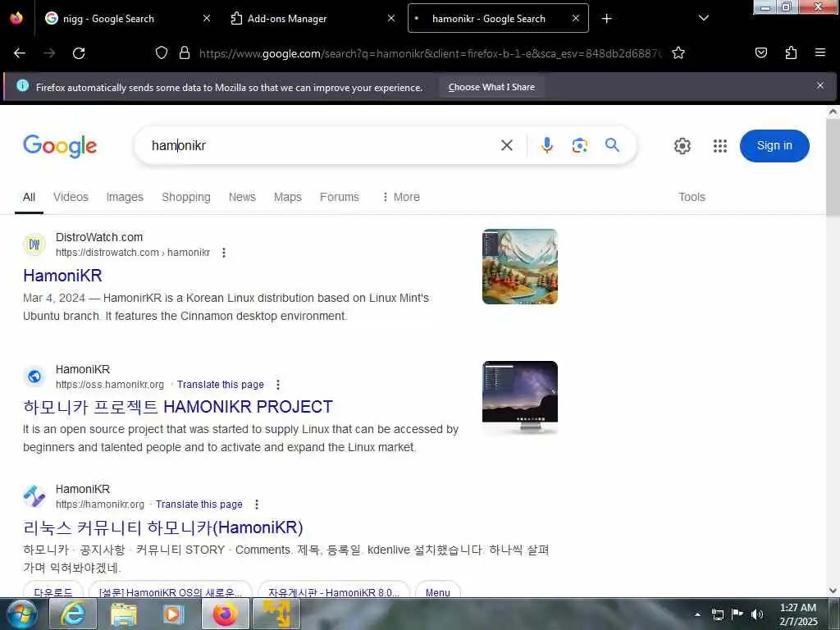Close the Add-ons Manager tab
Viewport: 840px width, 630px height.
click(x=391, y=18)
